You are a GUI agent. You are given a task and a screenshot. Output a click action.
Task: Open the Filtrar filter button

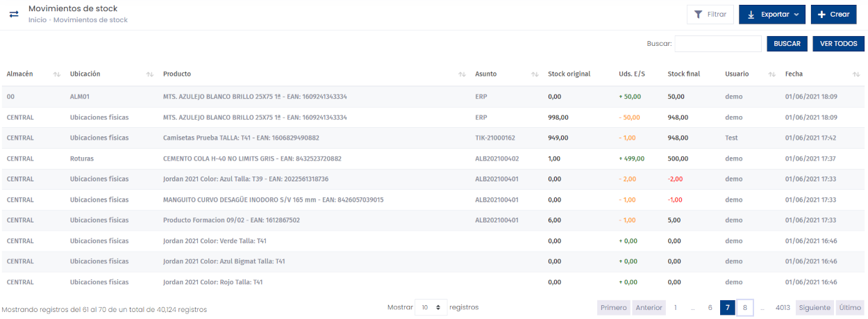click(710, 15)
